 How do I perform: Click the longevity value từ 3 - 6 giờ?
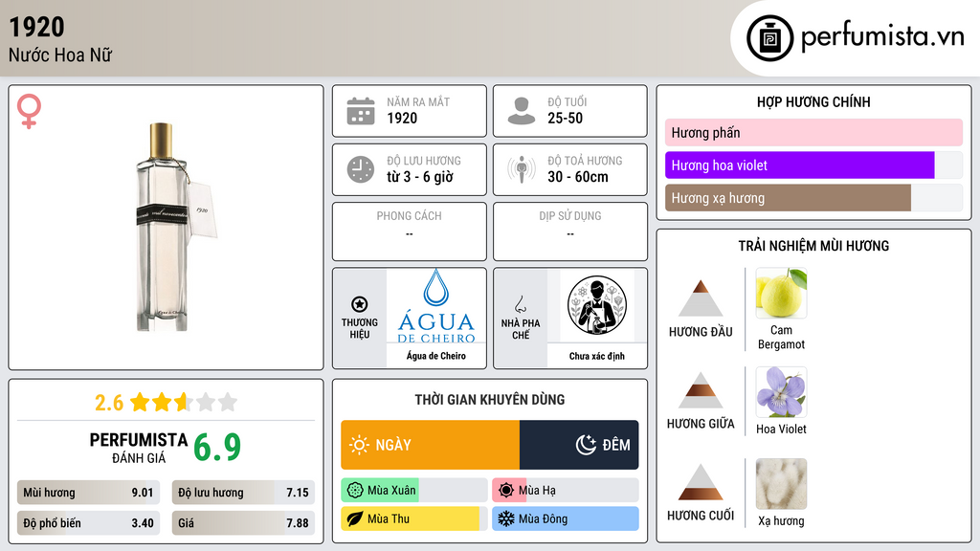click(420, 177)
